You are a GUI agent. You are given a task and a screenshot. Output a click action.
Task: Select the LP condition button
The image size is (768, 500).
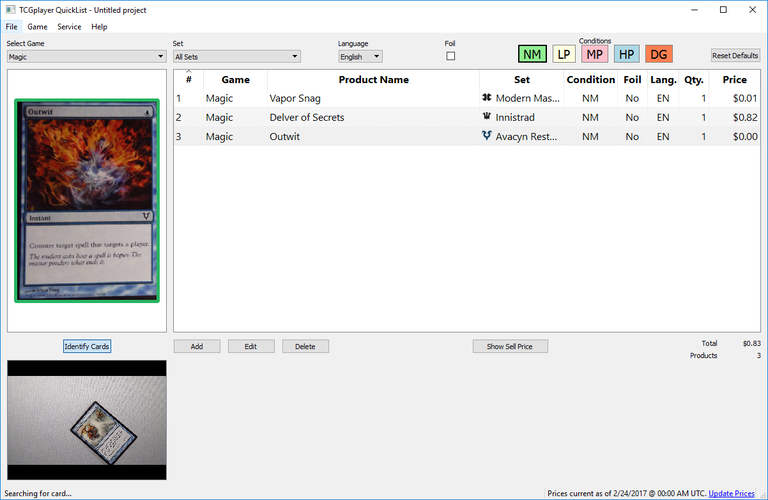click(x=564, y=54)
